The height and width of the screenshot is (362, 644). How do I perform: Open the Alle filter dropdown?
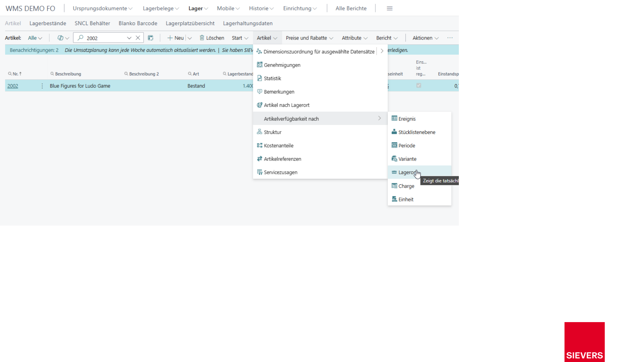coord(35,38)
